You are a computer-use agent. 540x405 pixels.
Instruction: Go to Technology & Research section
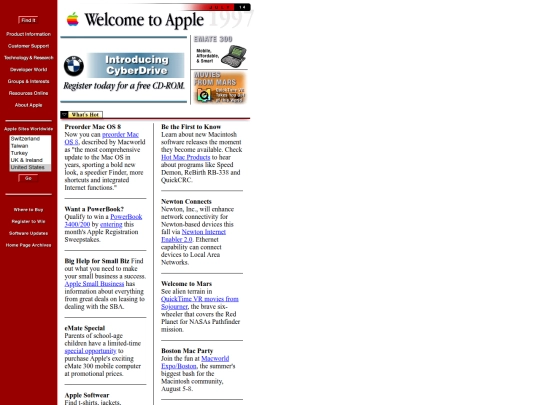point(29,58)
